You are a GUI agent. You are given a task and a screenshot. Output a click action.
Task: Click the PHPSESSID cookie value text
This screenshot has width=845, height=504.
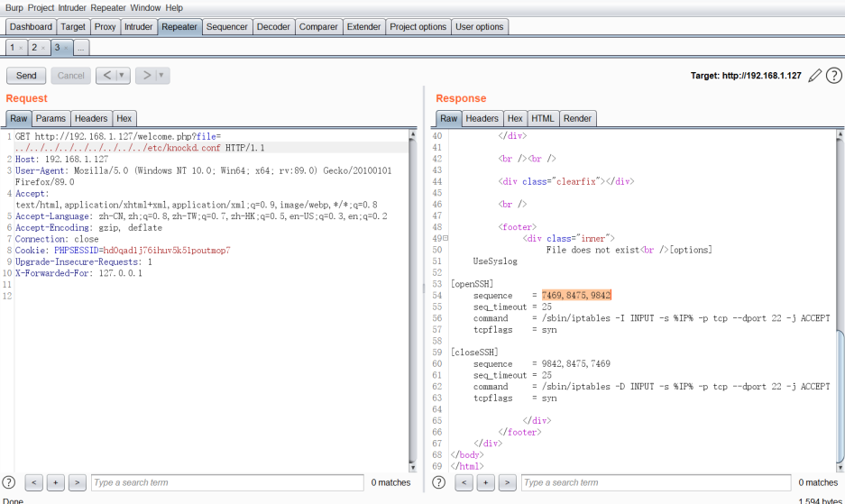point(167,251)
